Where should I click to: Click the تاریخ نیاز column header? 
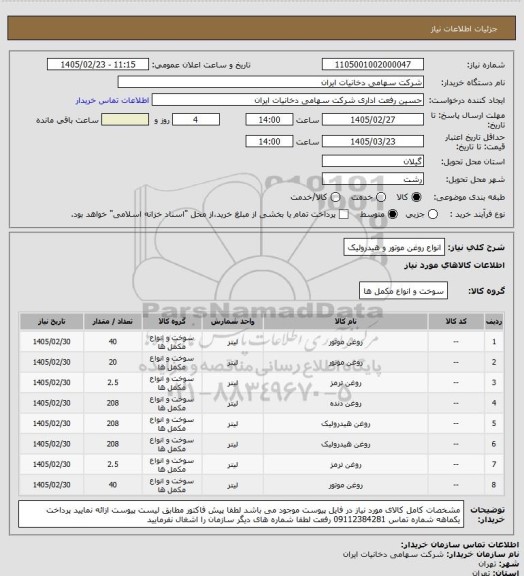click(51, 321)
